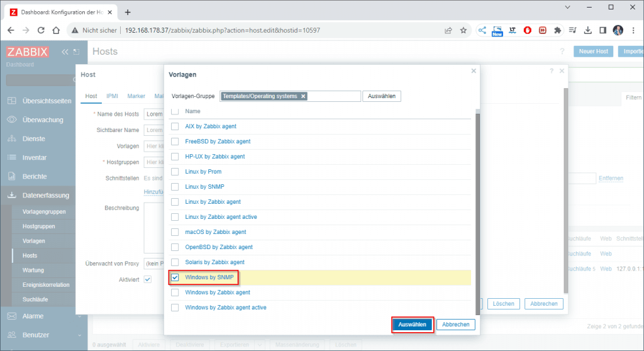Image resolution: width=644 pixels, height=351 pixels.
Task: Tick the macOS by Zabbix agent checkbox
Action: coord(175,232)
